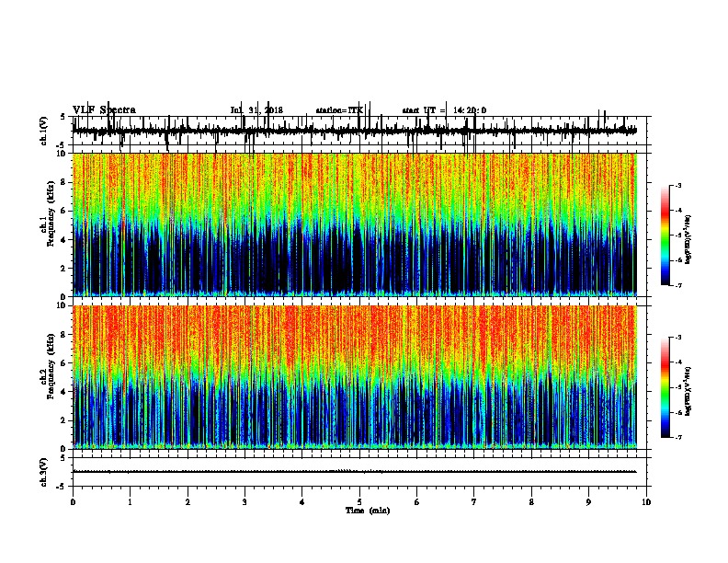Click the "station=ITK" header label
Screen dimensions: 728x563
pyautogui.click(x=339, y=110)
